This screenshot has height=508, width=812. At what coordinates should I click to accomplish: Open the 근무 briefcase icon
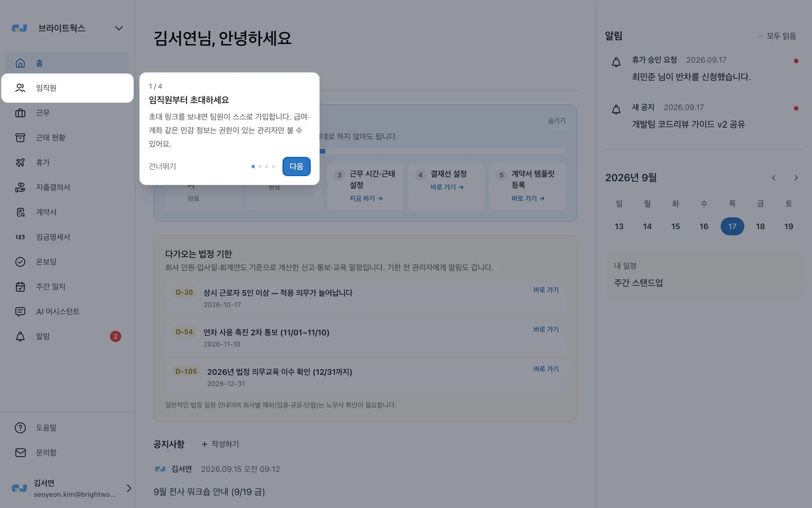point(20,113)
